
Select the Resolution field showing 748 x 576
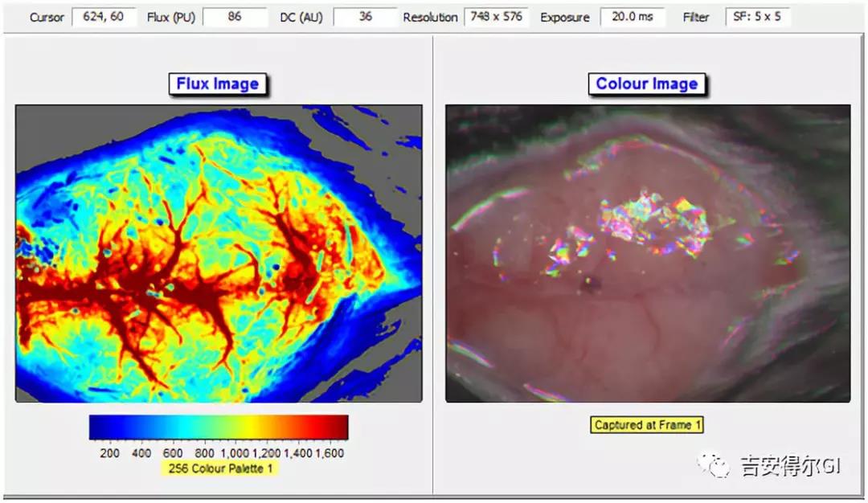coord(496,16)
